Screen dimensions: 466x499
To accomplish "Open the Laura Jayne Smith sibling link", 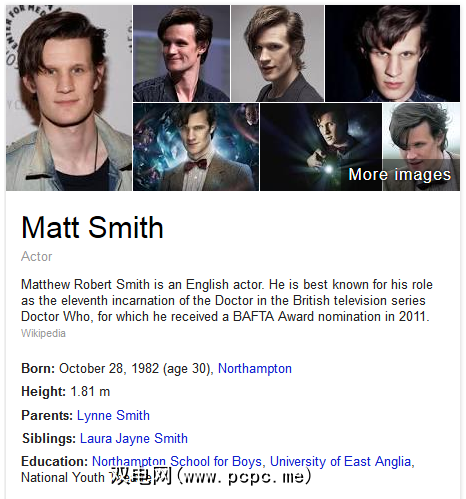I will 134,438.
